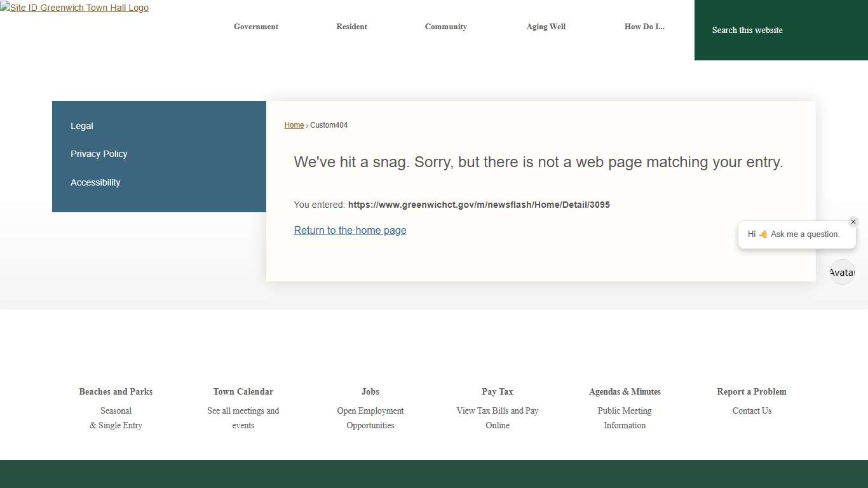
Task: Expand the Aging Well menu
Action: coord(545,27)
